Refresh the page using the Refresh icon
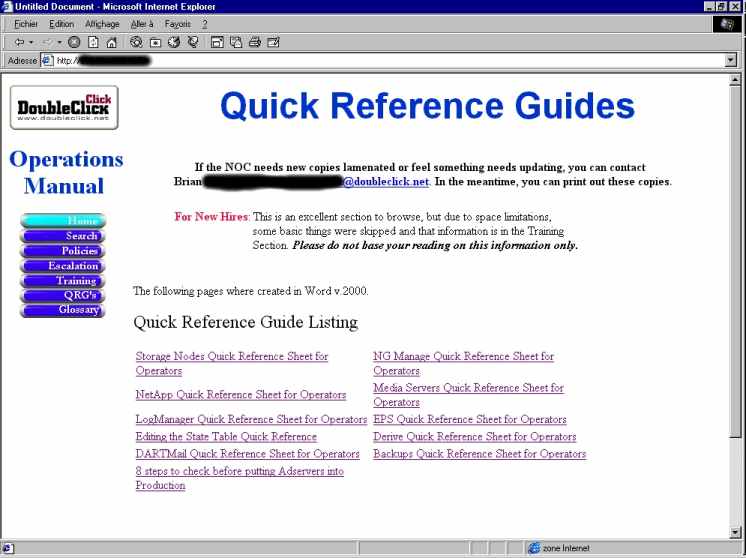The width and height of the screenshot is (746, 558). (93, 42)
